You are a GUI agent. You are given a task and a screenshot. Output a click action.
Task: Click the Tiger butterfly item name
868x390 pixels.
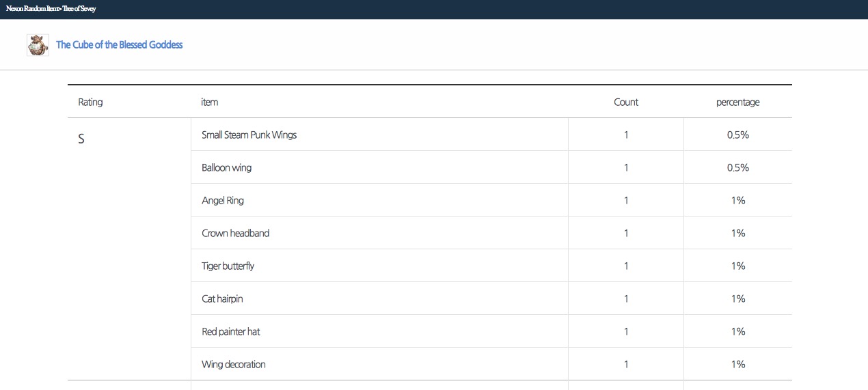point(228,266)
